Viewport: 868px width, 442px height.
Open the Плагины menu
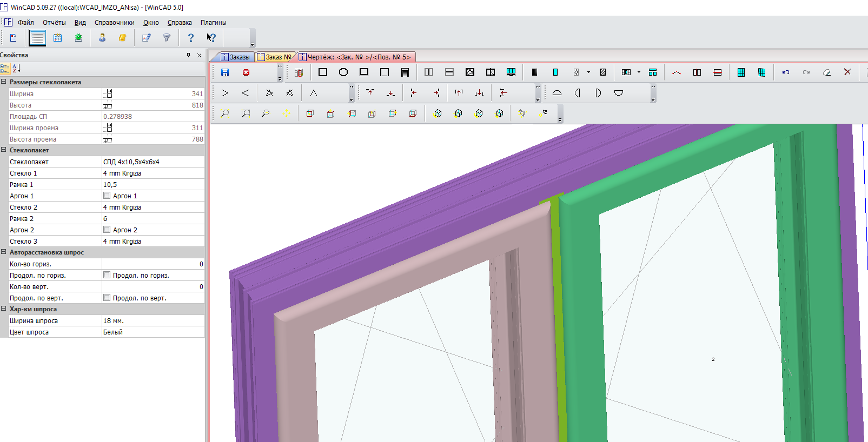click(x=213, y=23)
